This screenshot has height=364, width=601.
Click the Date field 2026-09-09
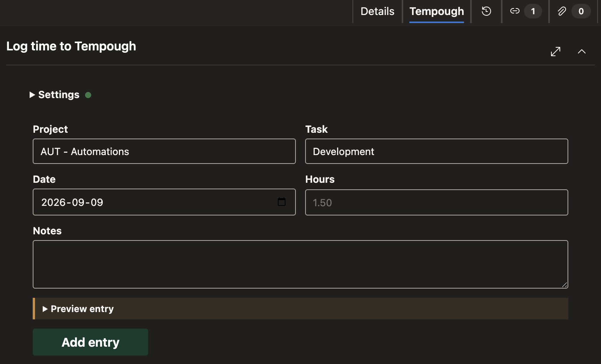[164, 202]
